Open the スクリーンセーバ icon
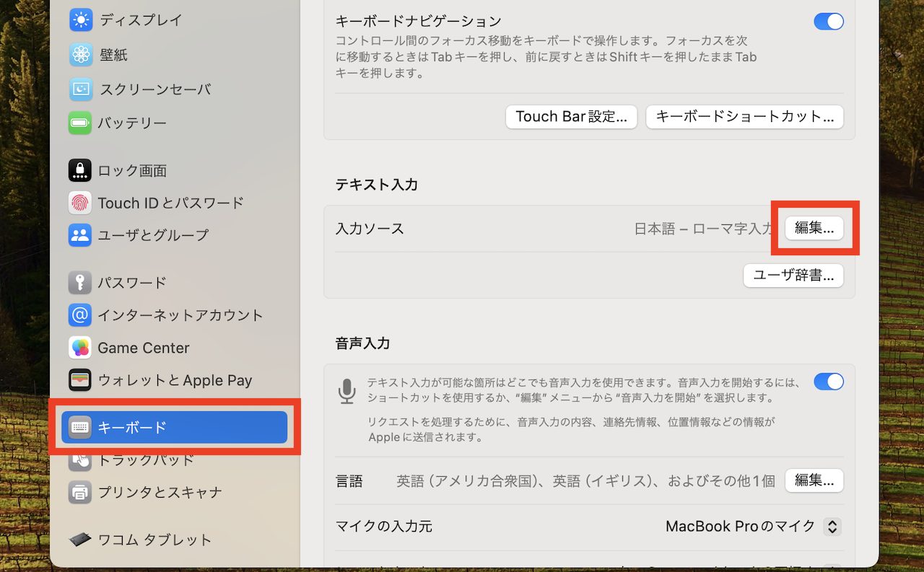Image resolution: width=924 pixels, height=572 pixels. pyautogui.click(x=81, y=89)
